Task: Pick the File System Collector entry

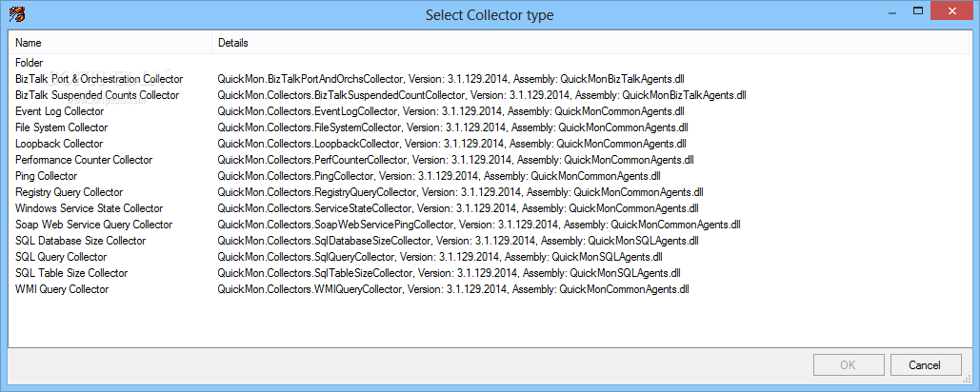Action: tap(61, 127)
